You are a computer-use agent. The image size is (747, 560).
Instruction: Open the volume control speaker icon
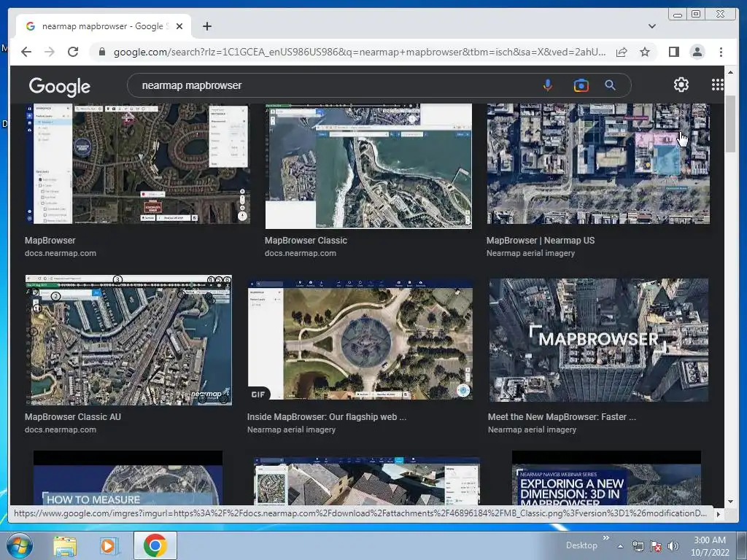pyautogui.click(x=673, y=546)
